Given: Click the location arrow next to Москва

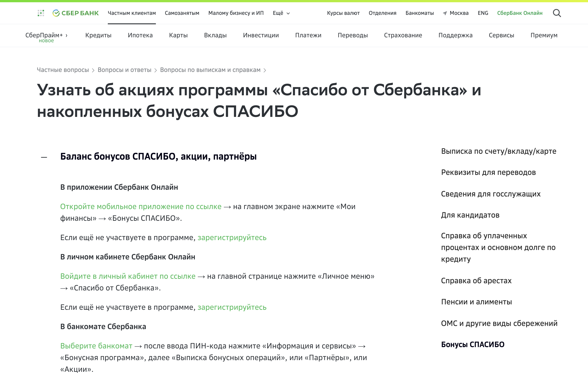Looking at the screenshot, I should [445, 13].
